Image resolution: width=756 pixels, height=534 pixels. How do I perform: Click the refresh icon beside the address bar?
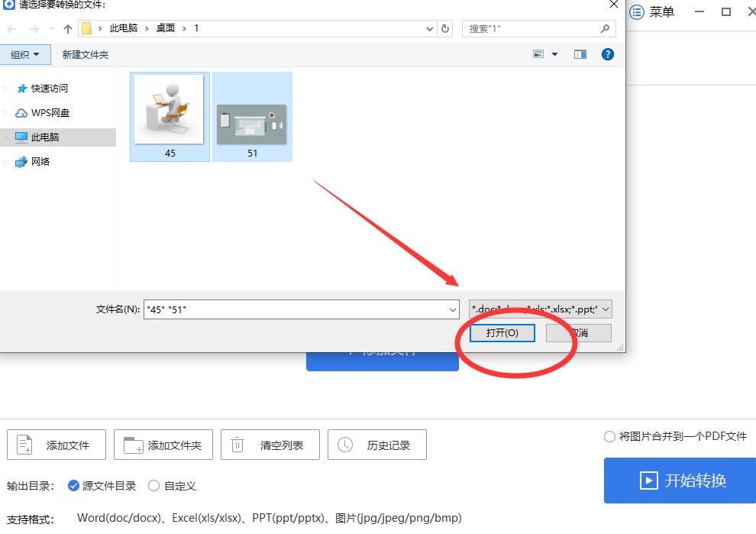(x=444, y=28)
